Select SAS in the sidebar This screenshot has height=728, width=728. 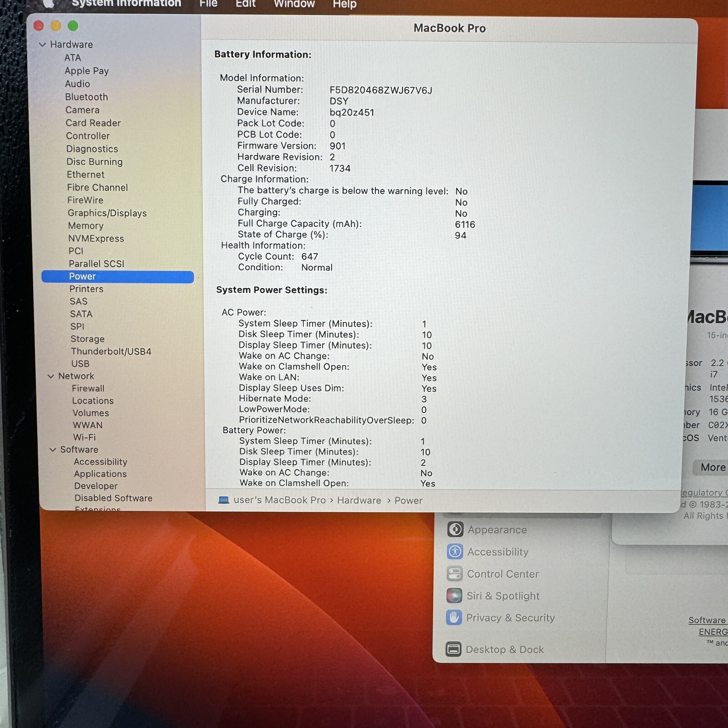coord(79,301)
